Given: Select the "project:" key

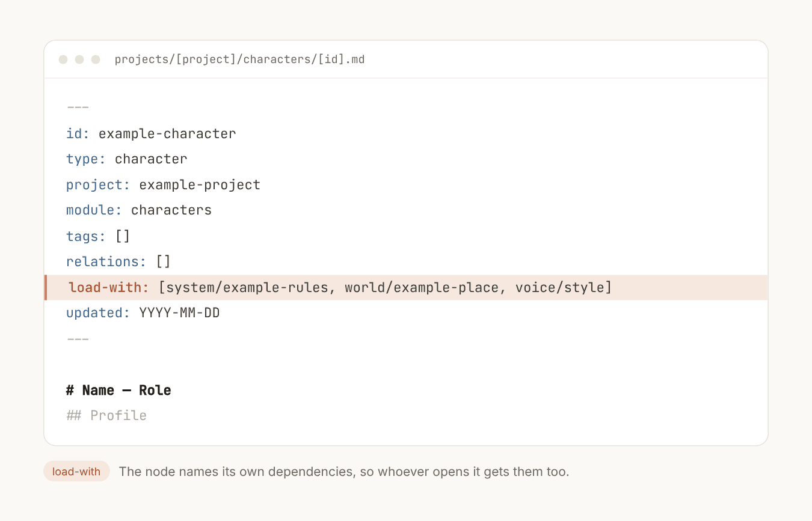Looking at the screenshot, I should tap(98, 184).
